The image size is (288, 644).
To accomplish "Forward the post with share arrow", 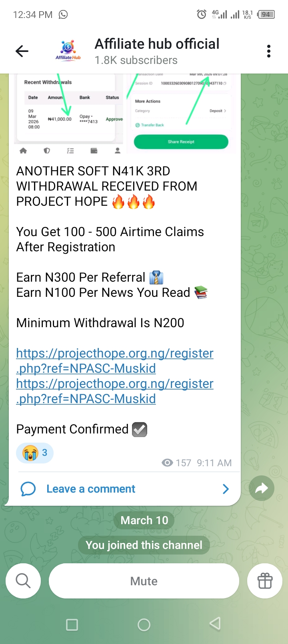I will [262, 488].
